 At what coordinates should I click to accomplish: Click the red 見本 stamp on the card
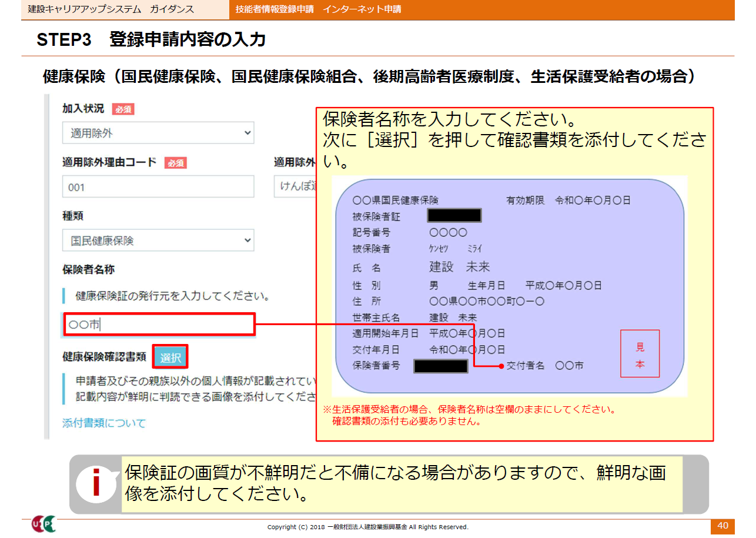(x=640, y=353)
